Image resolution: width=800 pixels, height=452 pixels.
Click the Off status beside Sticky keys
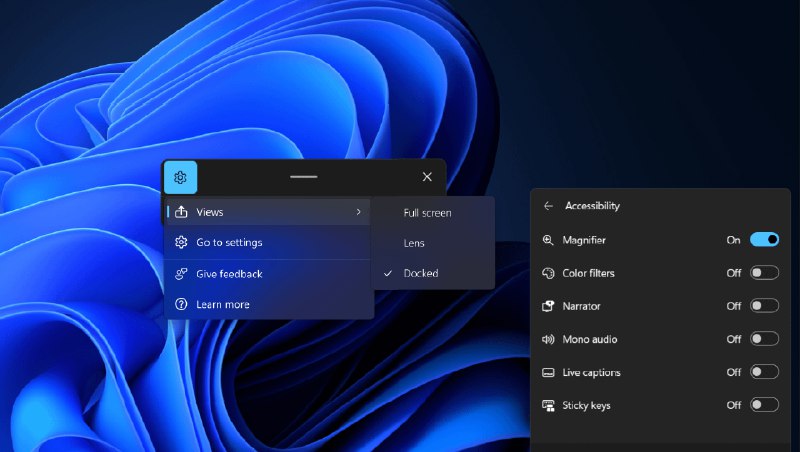[734, 405]
